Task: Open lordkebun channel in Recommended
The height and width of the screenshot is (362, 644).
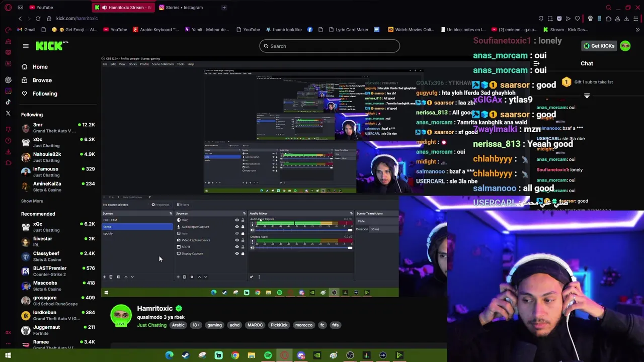Action: pyautogui.click(x=58, y=315)
